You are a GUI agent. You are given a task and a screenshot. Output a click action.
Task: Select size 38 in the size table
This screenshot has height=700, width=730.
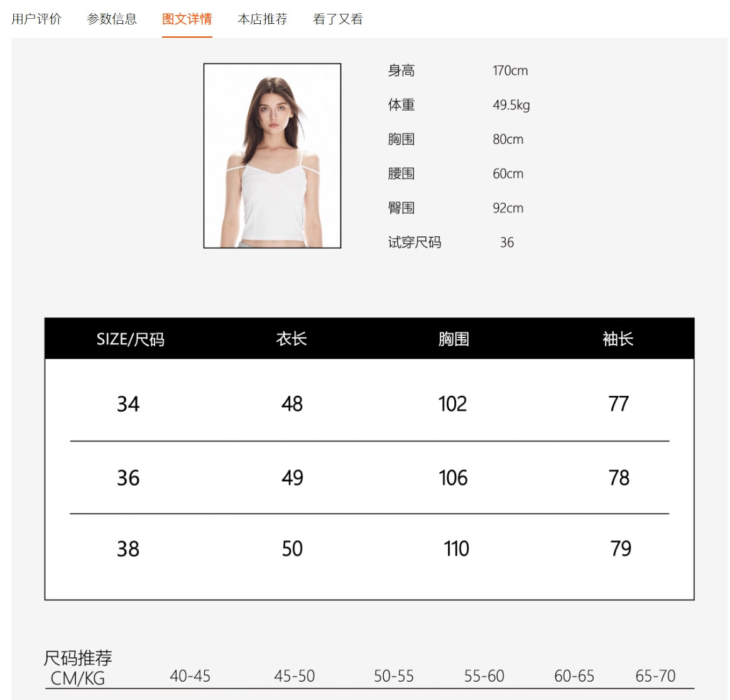tap(128, 549)
